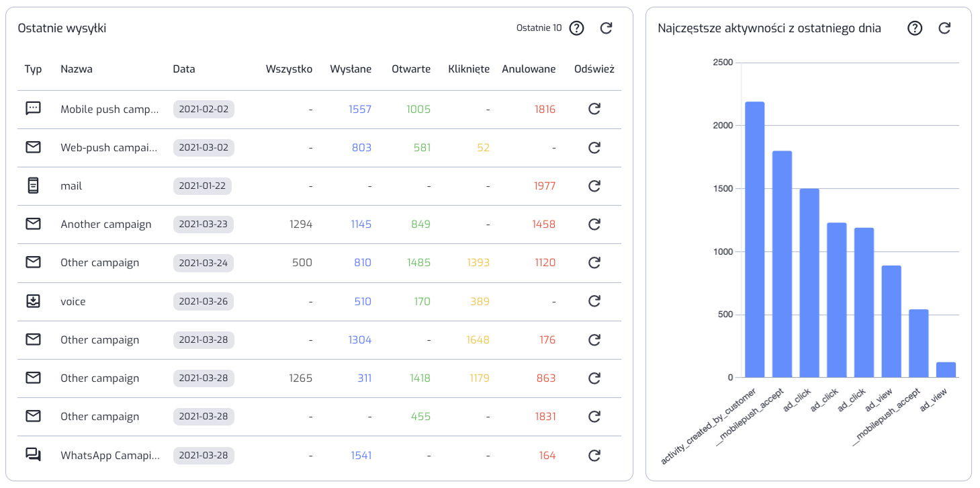Click the inbox icon in the voice row
The height and width of the screenshot is (488, 980).
pyautogui.click(x=33, y=301)
